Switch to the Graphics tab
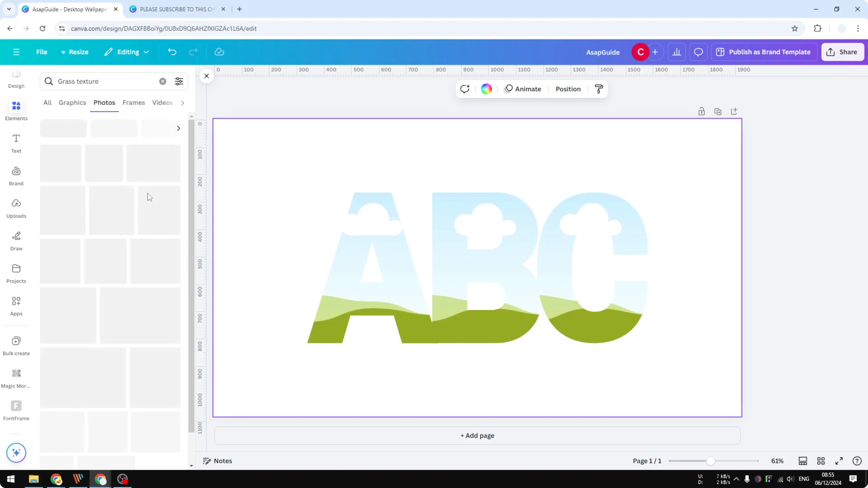 tap(72, 103)
